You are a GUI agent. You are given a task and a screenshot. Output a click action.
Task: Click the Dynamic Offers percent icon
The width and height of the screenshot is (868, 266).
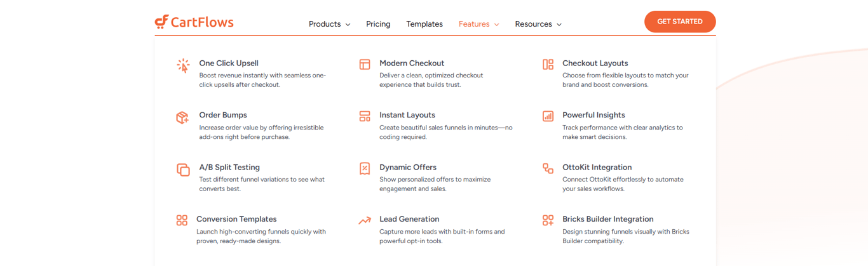coord(365,168)
